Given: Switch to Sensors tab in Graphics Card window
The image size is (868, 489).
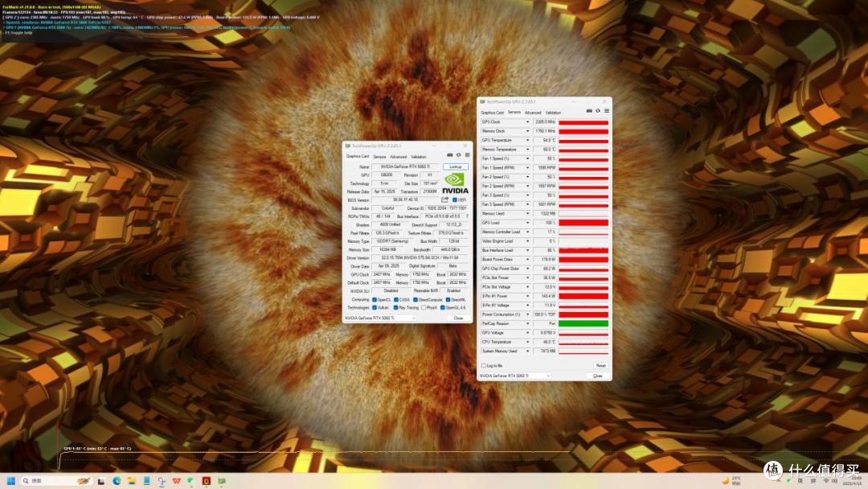Looking at the screenshot, I should click(379, 157).
